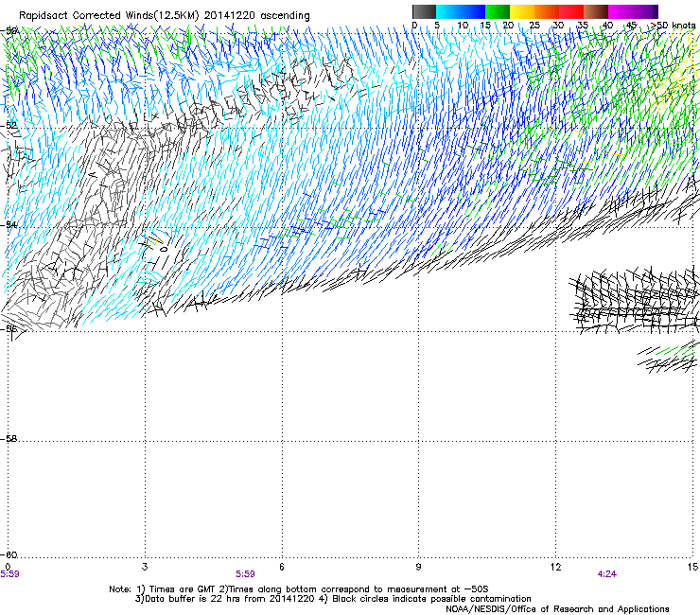
Task: Click the '9' longitude axis label
Action: click(x=418, y=567)
